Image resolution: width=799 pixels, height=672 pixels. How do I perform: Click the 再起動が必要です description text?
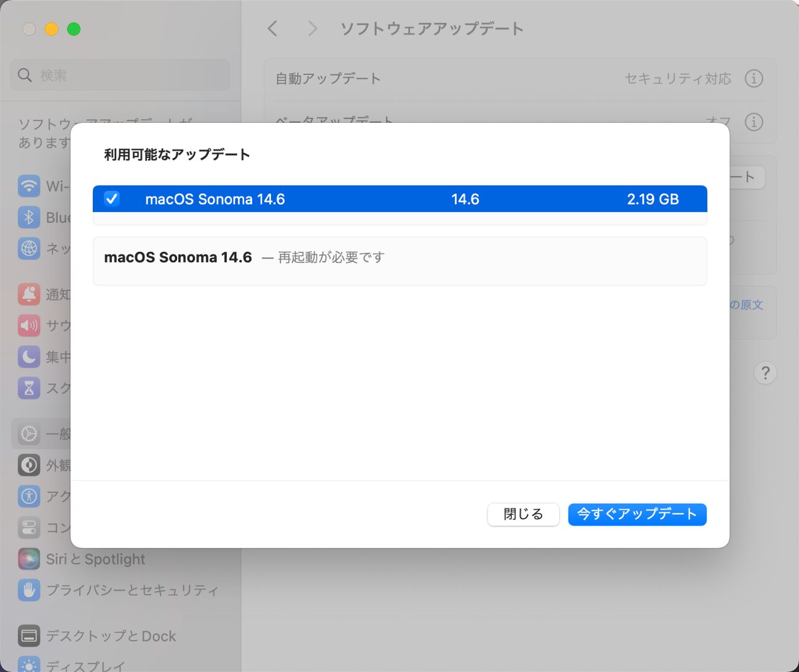pyautogui.click(x=331, y=257)
